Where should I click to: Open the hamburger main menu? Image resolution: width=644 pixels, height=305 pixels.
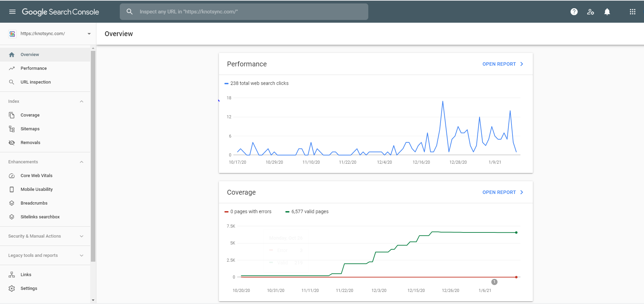pyautogui.click(x=12, y=12)
